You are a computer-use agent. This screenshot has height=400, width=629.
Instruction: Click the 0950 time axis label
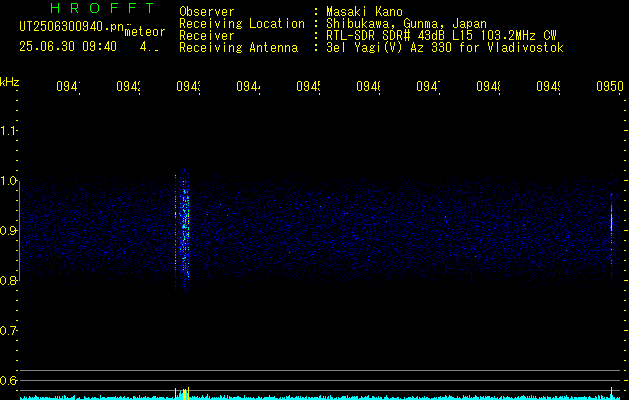[x=610, y=86]
